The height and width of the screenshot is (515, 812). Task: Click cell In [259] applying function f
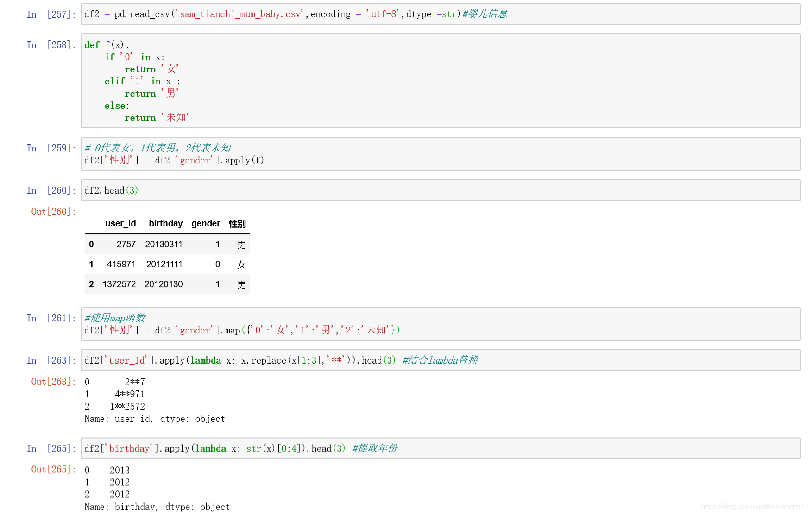441,154
